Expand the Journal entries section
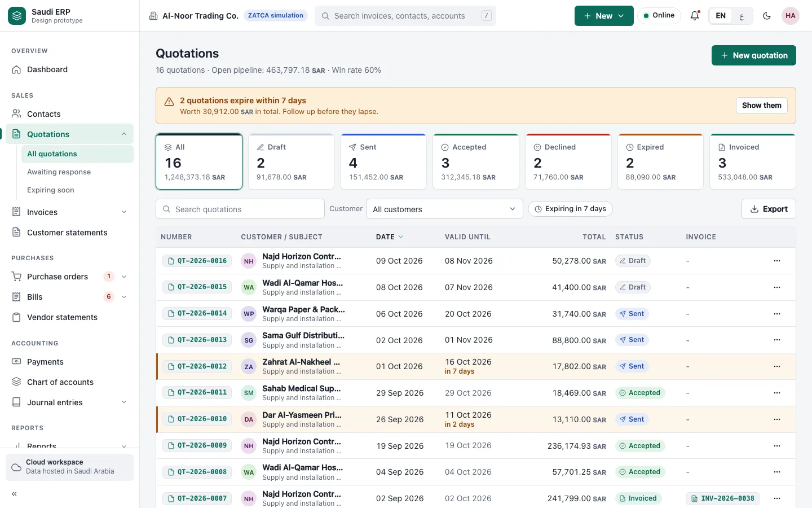This screenshot has width=812, height=508. point(124,402)
